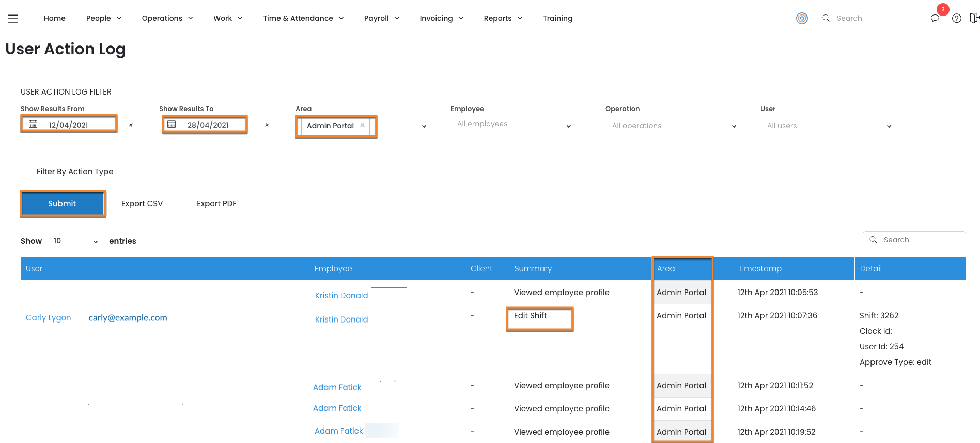Sort the table by Timestamp column
980x443 pixels.
759,269
